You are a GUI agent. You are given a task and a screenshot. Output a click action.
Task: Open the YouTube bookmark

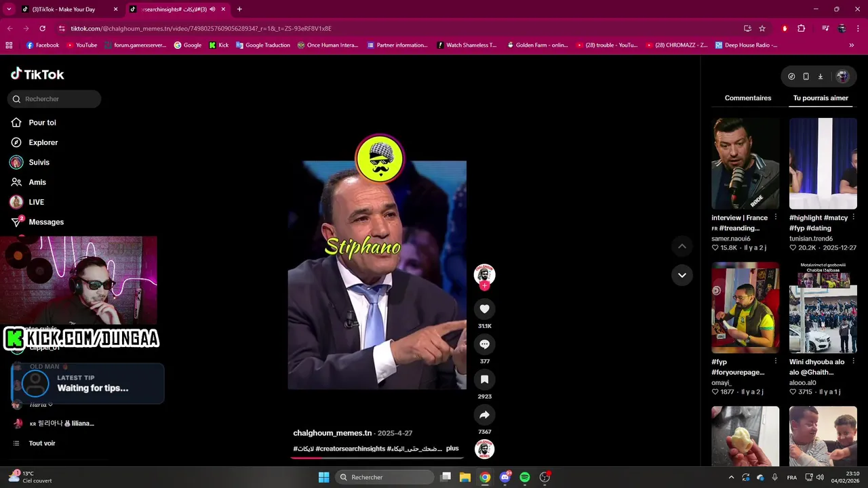81,45
